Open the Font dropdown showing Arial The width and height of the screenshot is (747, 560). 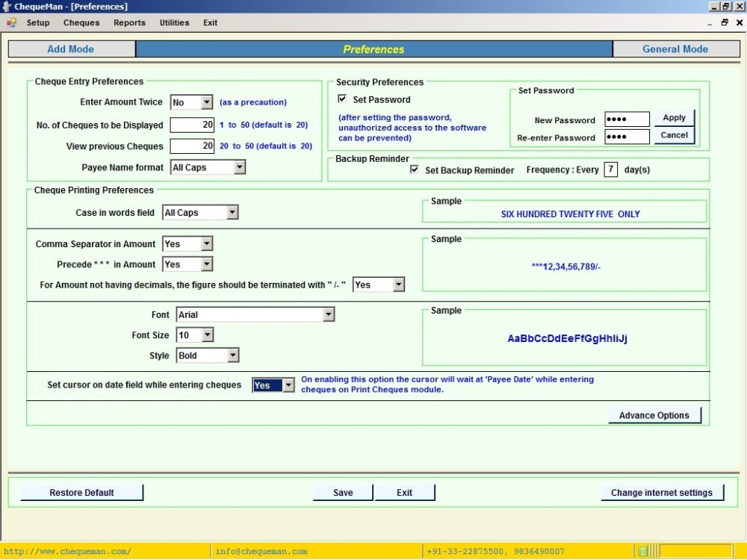[329, 314]
